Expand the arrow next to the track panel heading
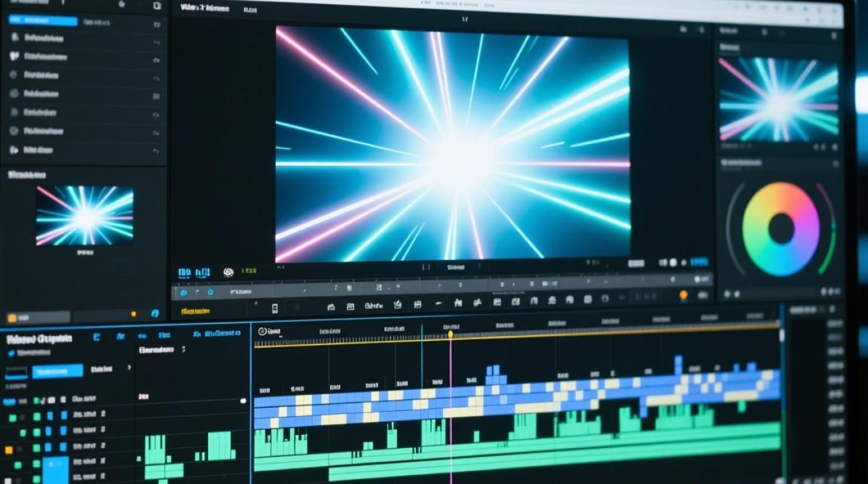This screenshot has width=868, height=484. click(184, 349)
